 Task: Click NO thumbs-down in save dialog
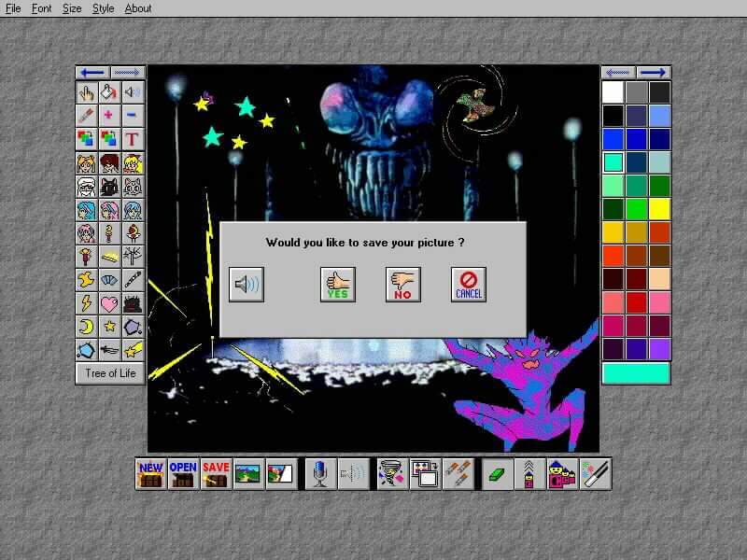point(403,285)
